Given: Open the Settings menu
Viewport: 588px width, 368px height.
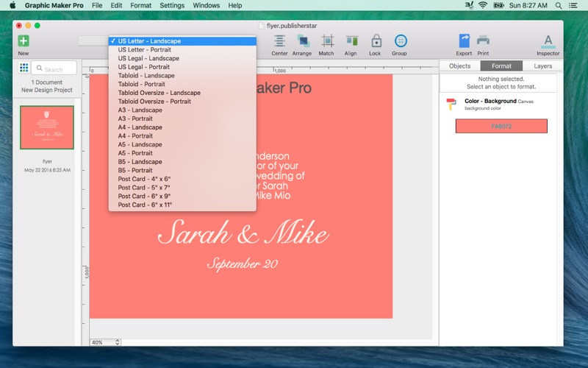Looking at the screenshot, I should 172,5.
